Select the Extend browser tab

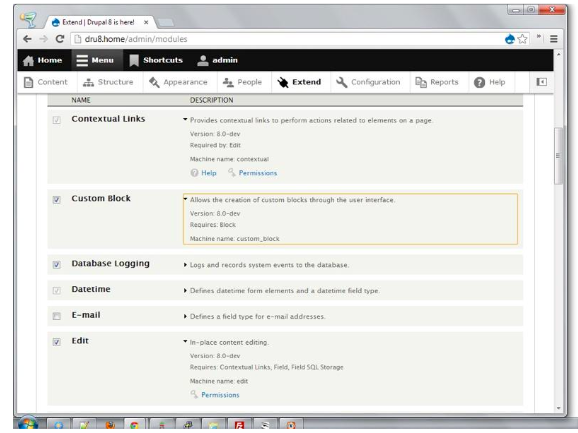point(100,22)
